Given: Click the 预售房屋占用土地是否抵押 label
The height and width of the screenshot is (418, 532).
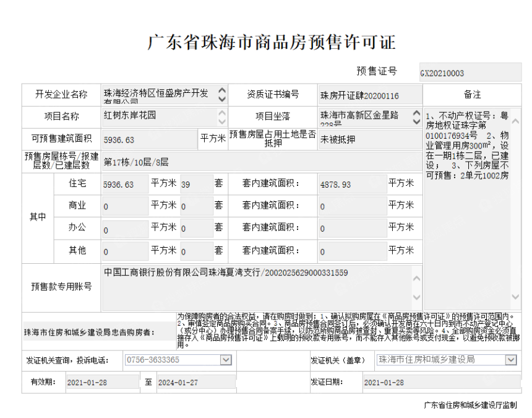Looking at the screenshot, I should click(273, 139).
